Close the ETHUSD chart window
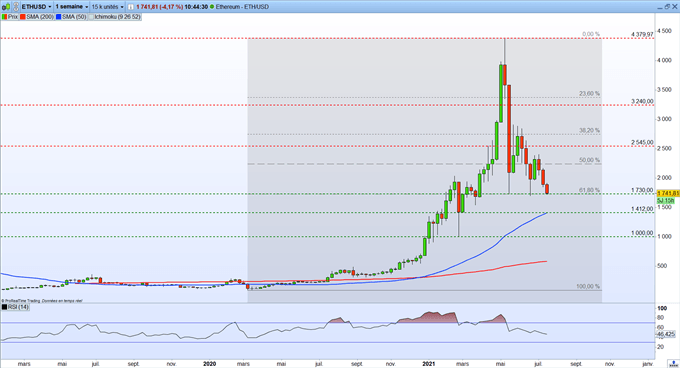 (x=675, y=7)
